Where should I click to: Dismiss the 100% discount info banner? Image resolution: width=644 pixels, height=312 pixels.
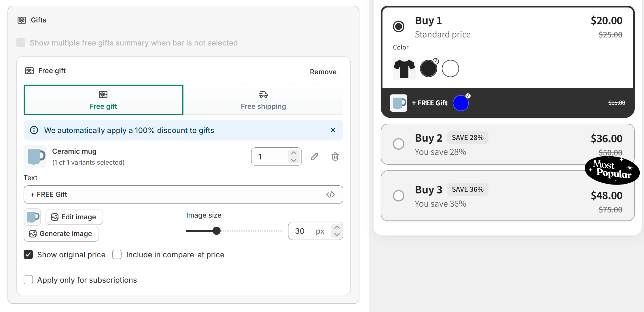coord(333,130)
